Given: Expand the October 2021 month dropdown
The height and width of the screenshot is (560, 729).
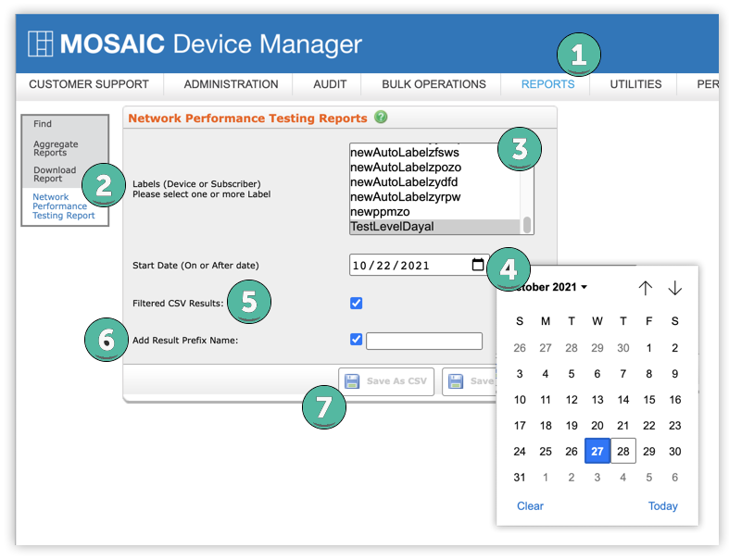Looking at the screenshot, I should coord(550,287).
